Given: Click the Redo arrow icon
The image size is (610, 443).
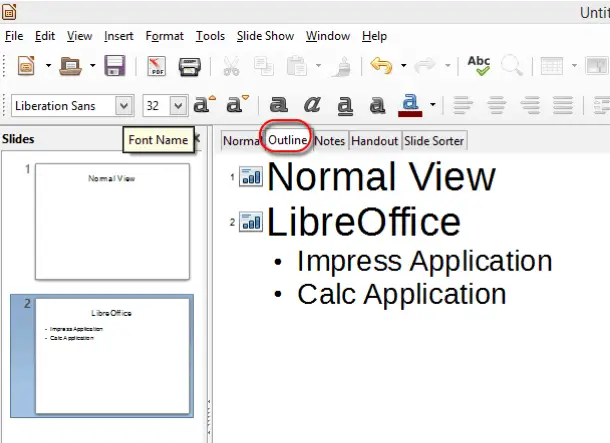Looking at the screenshot, I should point(425,65).
